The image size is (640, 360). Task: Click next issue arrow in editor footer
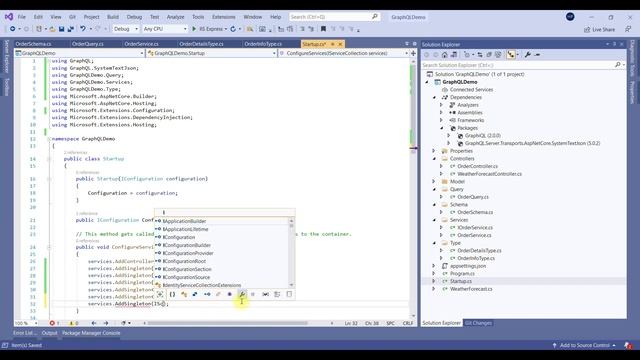tap(106, 323)
